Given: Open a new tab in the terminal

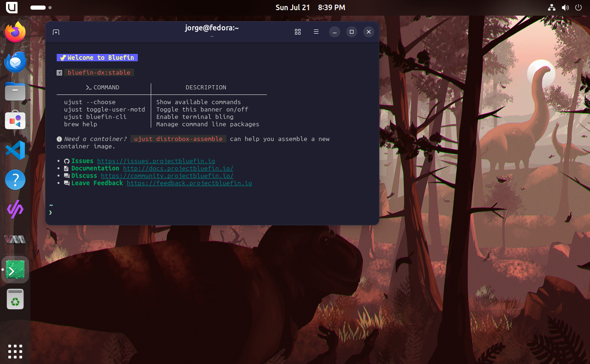Looking at the screenshot, I should (56, 32).
